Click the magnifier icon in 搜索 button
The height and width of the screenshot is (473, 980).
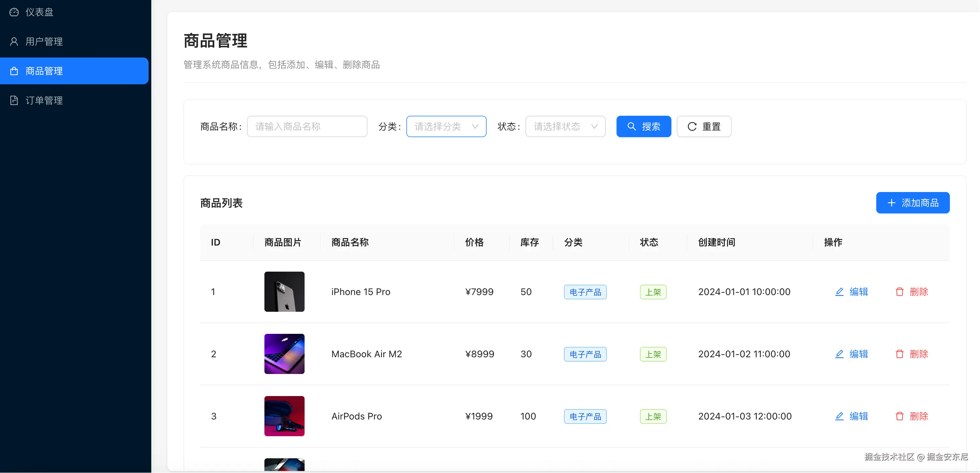pos(631,127)
